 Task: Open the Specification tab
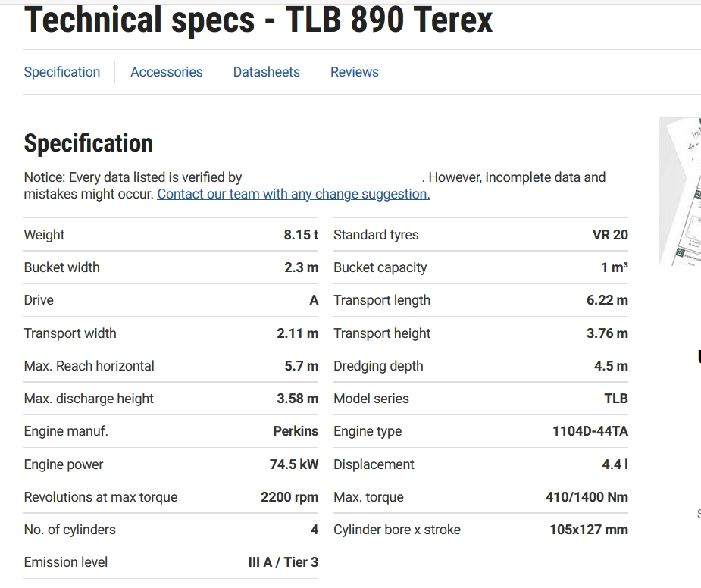[x=61, y=72]
